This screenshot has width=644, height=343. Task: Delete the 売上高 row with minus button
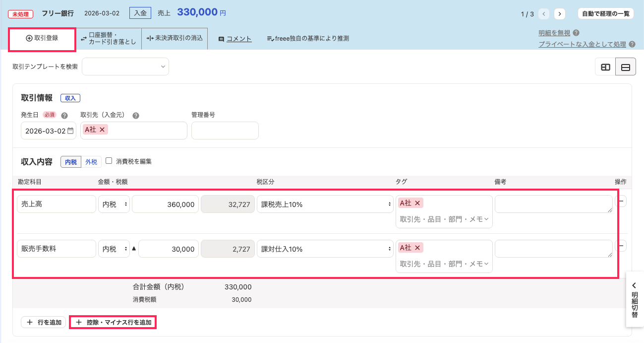click(621, 201)
